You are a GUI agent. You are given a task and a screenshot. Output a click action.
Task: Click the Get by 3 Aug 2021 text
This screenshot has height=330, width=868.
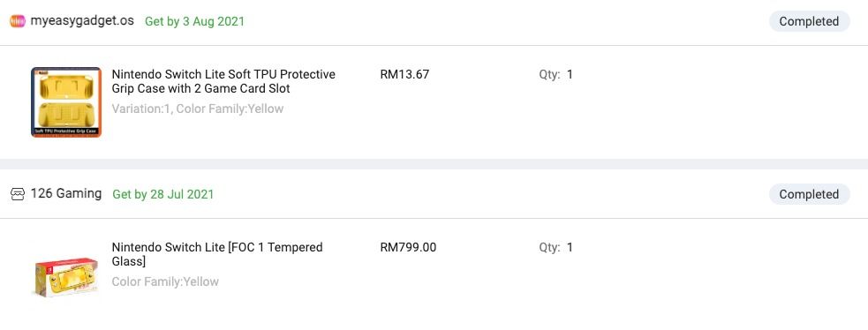(x=194, y=21)
